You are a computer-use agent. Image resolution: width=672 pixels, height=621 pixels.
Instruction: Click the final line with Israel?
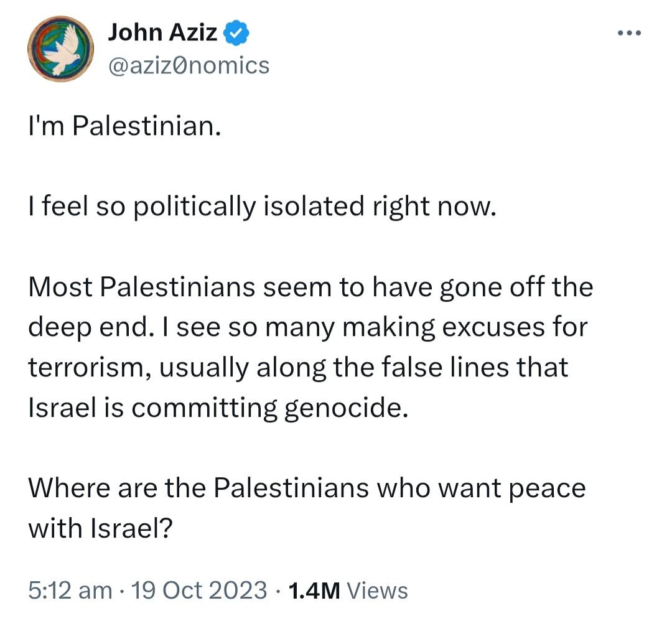[x=100, y=528]
